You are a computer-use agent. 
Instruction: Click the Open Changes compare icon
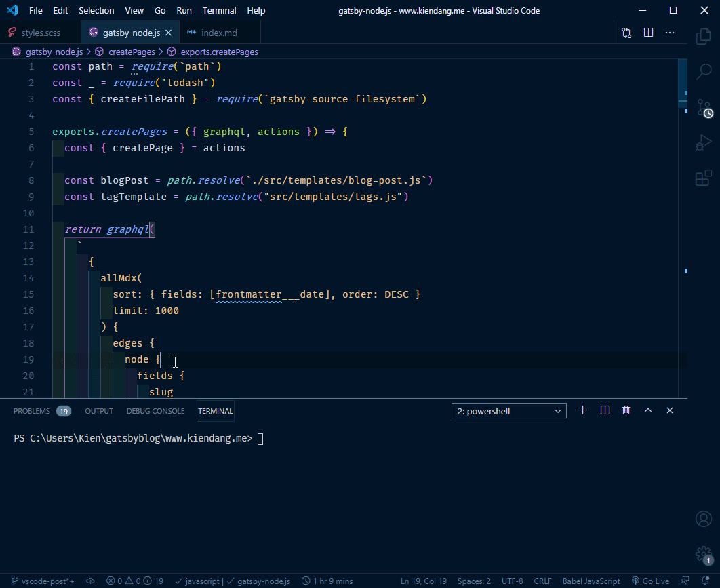pyautogui.click(x=626, y=33)
